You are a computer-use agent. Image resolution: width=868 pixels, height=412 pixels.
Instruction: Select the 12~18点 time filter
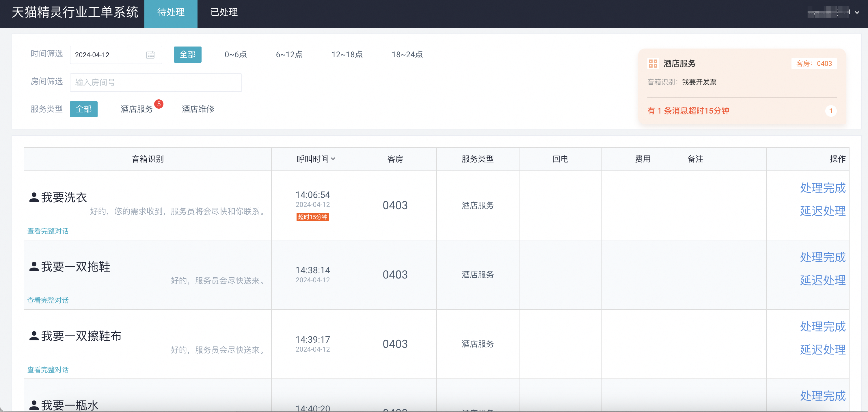pos(347,55)
